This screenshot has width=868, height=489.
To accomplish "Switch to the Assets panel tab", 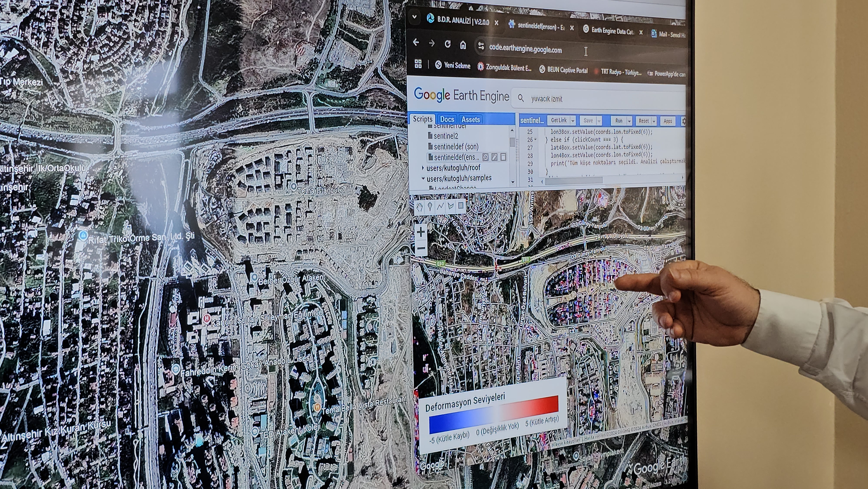I will point(470,120).
